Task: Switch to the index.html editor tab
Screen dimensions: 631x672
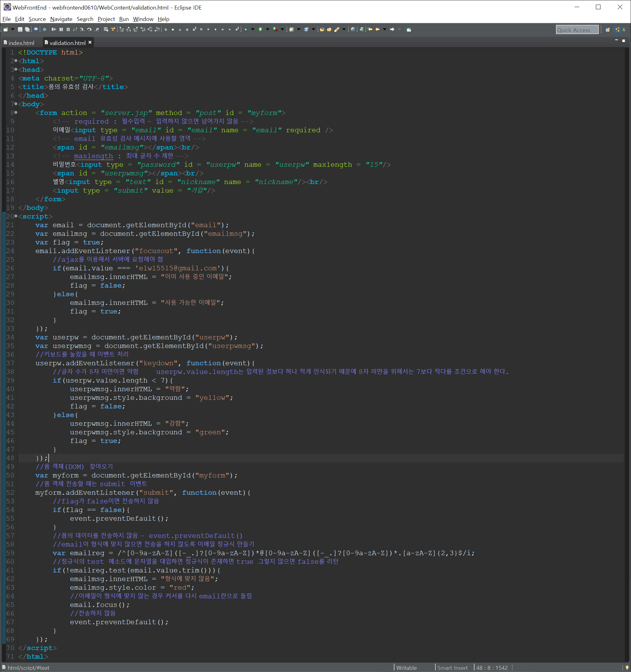Action: coord(20,43)
